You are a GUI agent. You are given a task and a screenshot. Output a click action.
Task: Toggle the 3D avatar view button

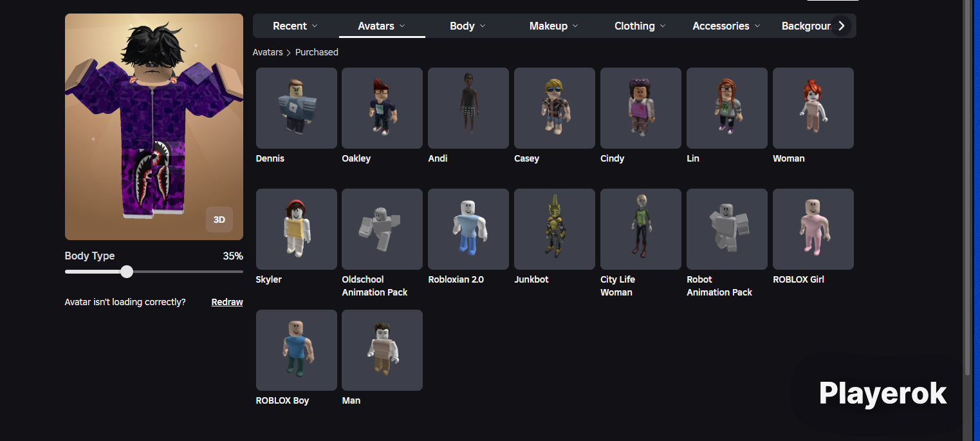click(x=219, y=220)
